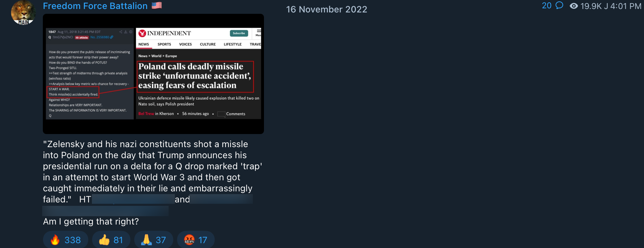Click the Poland missile headline

195,76
